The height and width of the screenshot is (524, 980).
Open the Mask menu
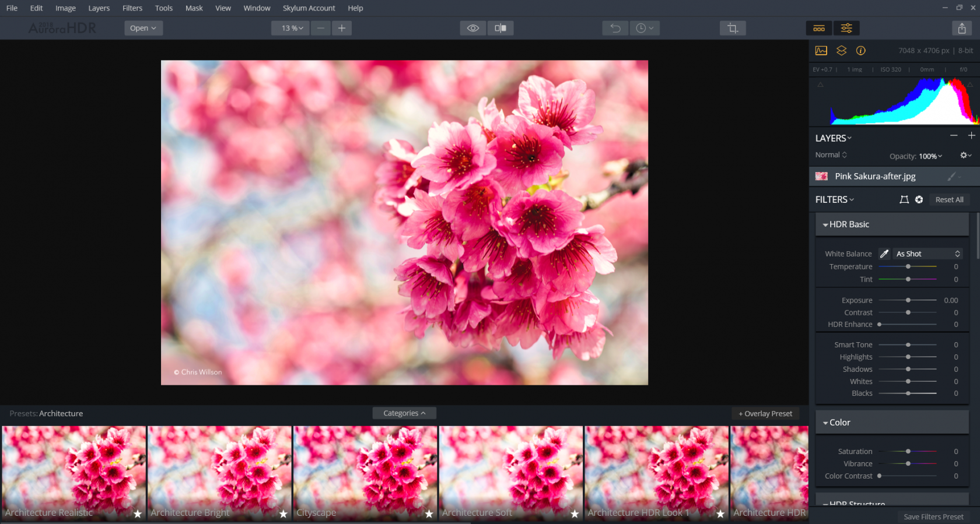coord(194,8)
